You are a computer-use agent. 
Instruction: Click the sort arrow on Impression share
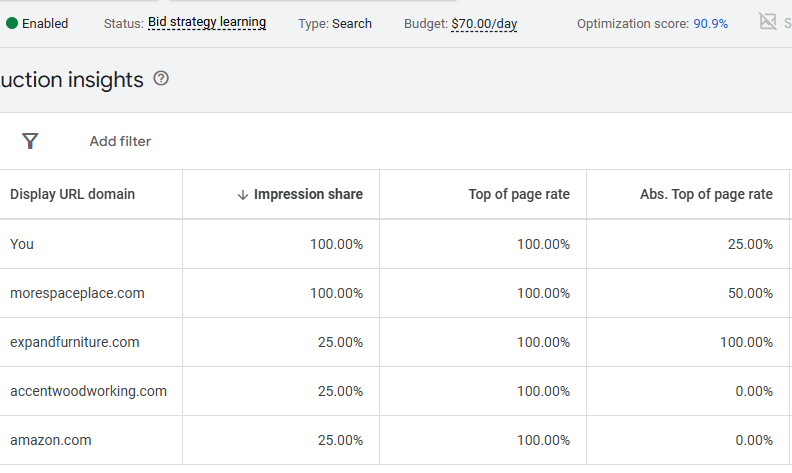[x=242, y=195]
